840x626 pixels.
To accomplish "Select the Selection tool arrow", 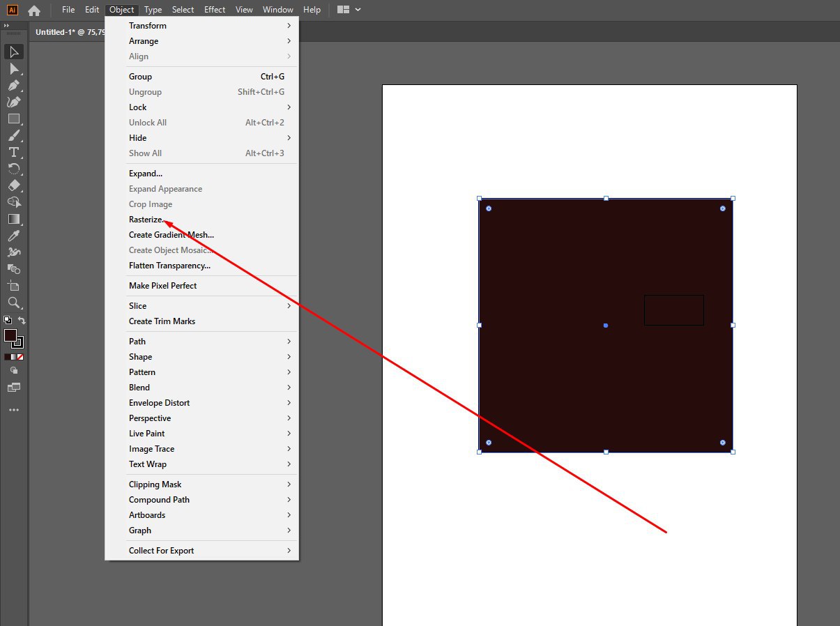I will pyautogui.click(x=14, y=52).
